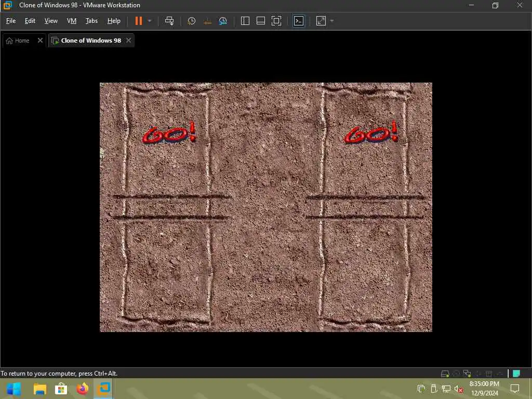Minimize the VMware Workstation window

coord(471,5)
